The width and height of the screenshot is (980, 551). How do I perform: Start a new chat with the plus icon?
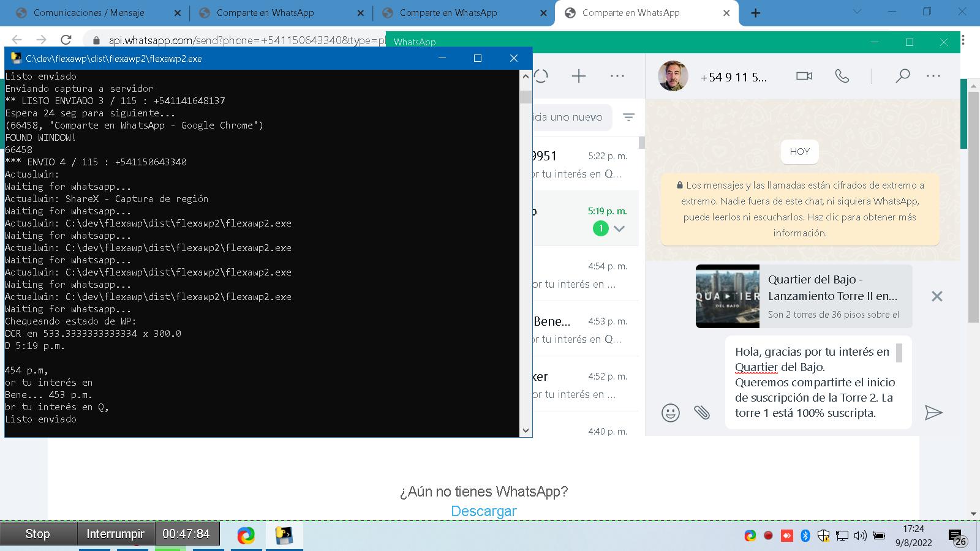[x=579, y=76]
